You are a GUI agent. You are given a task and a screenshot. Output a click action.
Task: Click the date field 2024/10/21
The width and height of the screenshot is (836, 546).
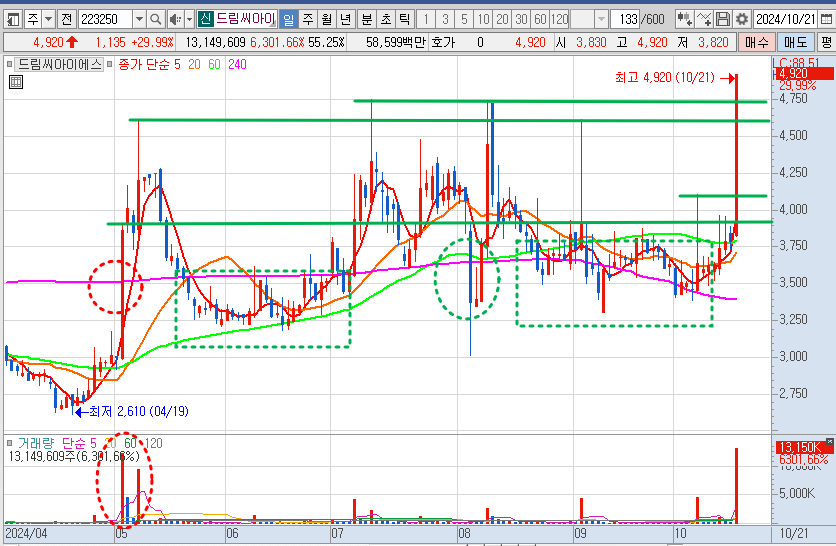[785, 20]
